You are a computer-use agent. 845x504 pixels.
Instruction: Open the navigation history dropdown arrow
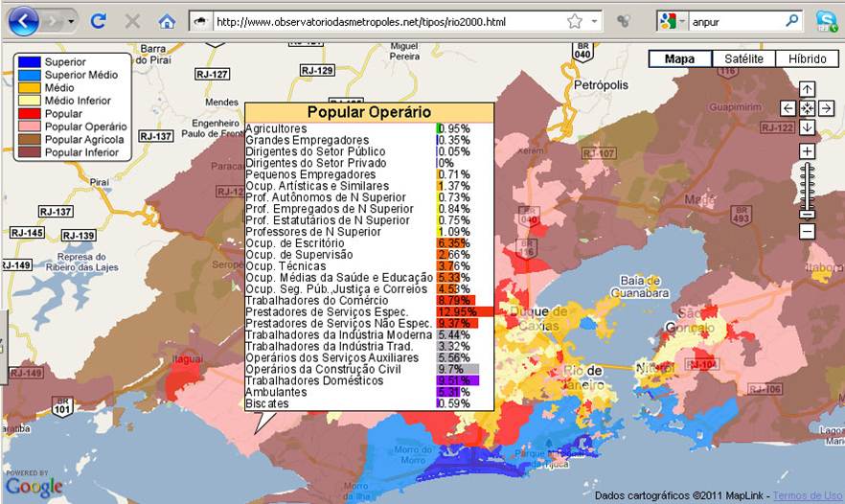tap(71, 22)
